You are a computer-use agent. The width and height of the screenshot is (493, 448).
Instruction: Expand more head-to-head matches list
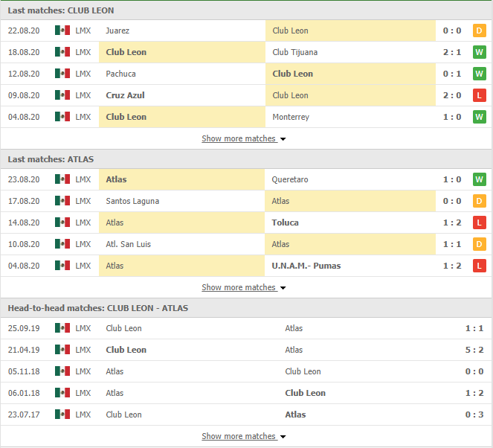(x=243, y=436)
